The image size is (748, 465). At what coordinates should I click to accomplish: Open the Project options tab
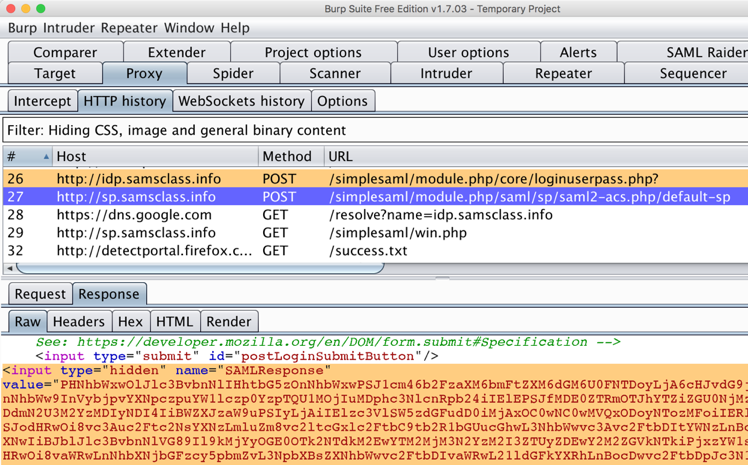[313, 52]
